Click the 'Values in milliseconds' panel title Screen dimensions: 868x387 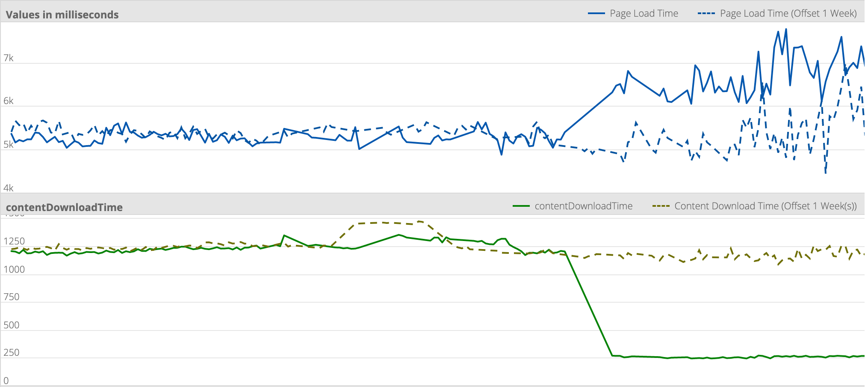tap(62, 15)
